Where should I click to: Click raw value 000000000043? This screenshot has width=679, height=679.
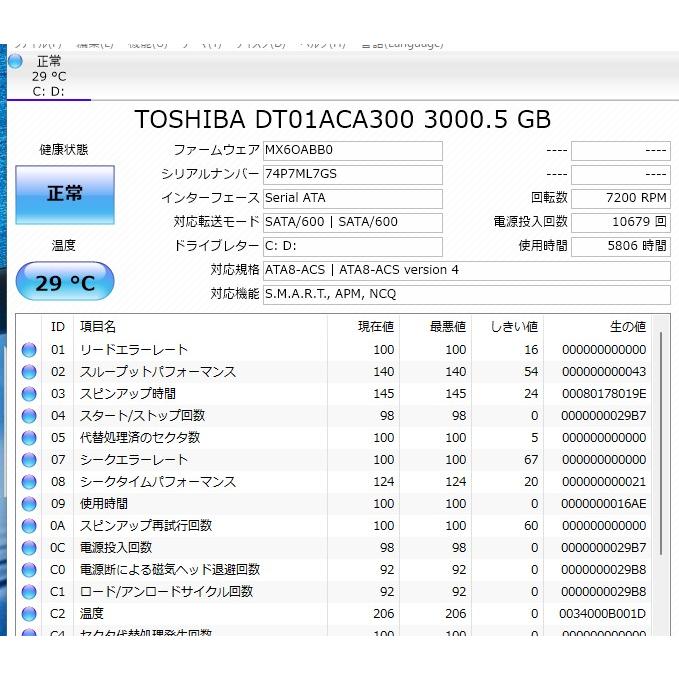pos(604,372)
